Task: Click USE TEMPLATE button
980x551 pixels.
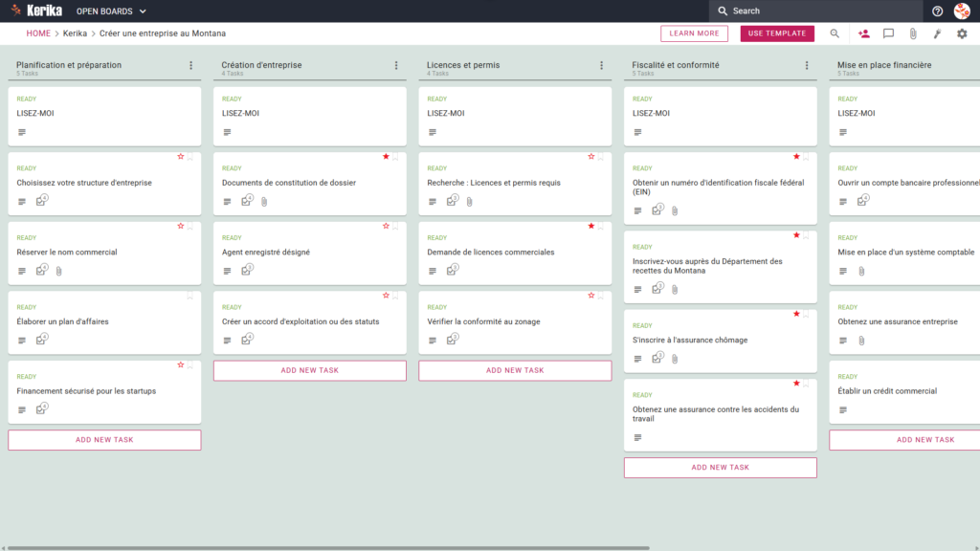Action: 777,33
